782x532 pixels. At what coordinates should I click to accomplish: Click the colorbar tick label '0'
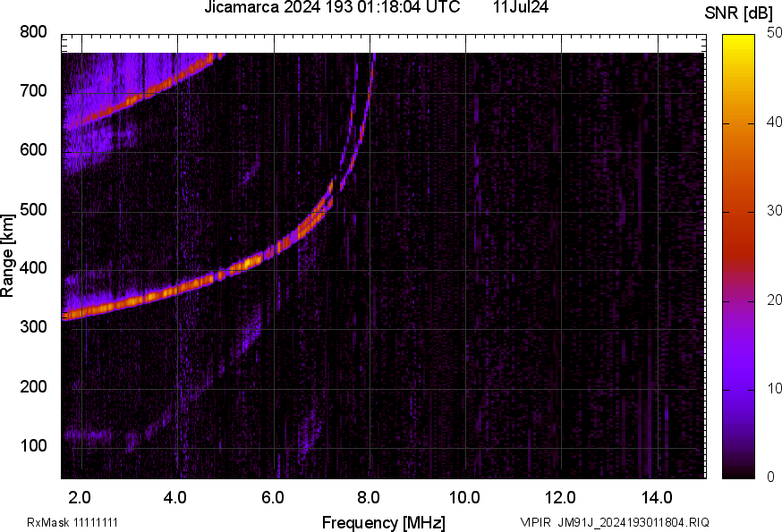point(771,477)
